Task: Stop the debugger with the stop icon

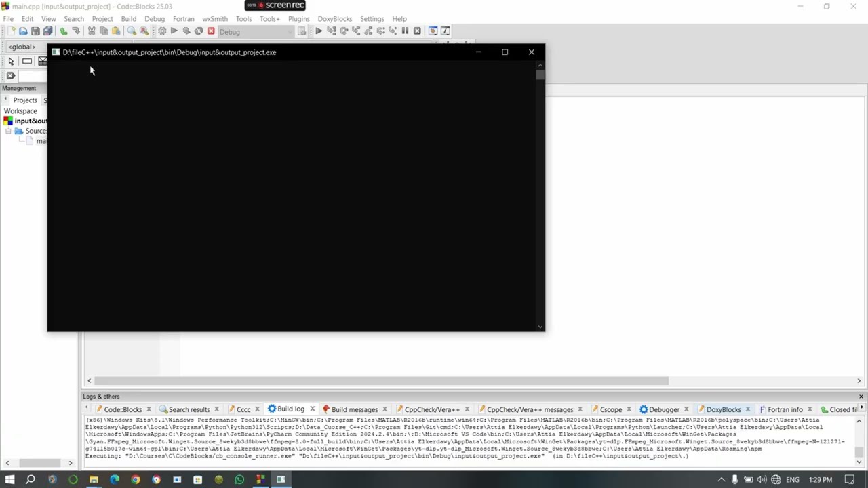Action: [417, 31]
